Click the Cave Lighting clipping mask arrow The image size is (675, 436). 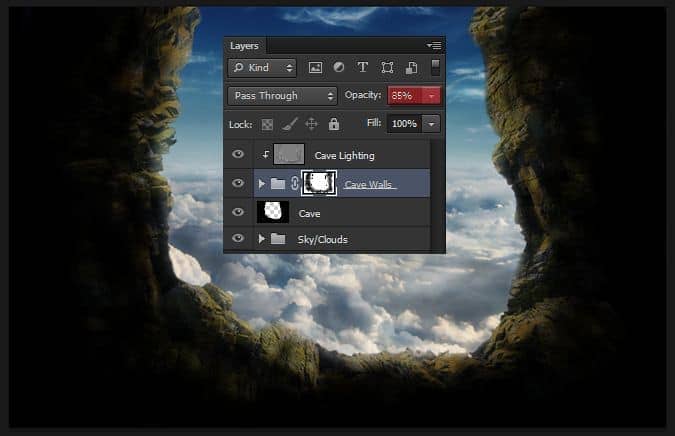(266, 154)
